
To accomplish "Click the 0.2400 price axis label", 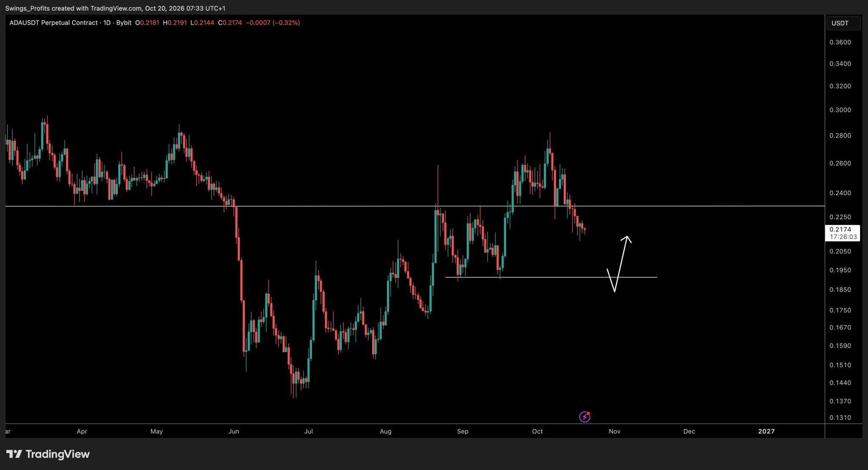I will tap(840, 193).
